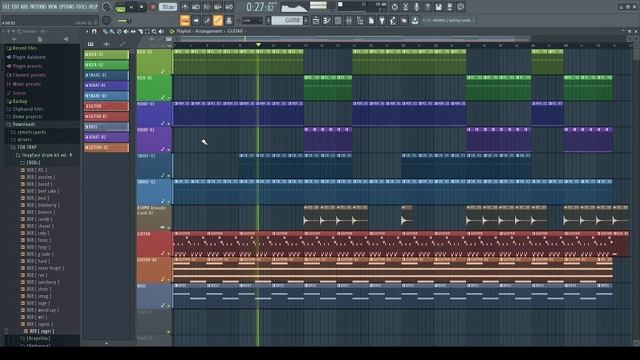Select the HIHAT-02 pattern in picker
Screen dimensions: 640x360
107,137
